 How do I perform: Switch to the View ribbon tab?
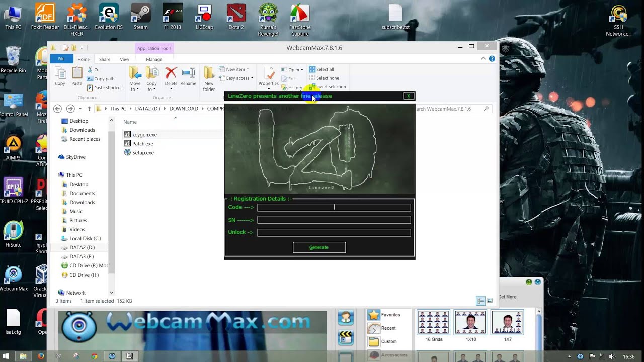(124, 59)
